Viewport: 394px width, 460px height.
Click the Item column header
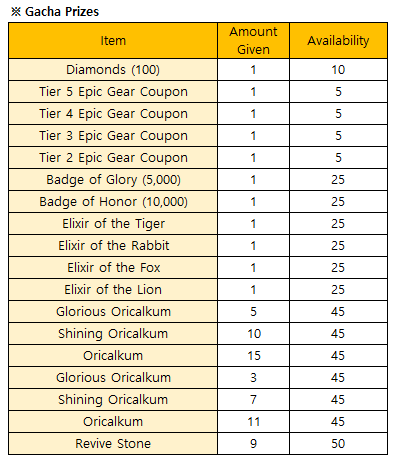113,41
